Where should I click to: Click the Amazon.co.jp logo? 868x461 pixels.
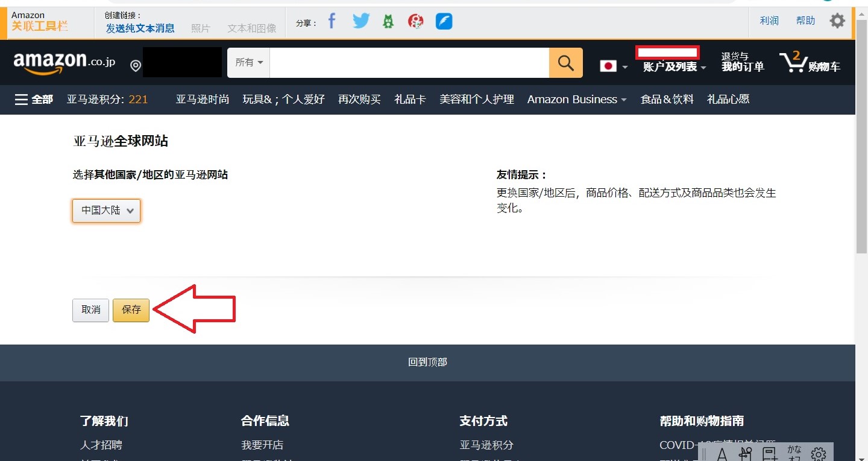(64, 63)
